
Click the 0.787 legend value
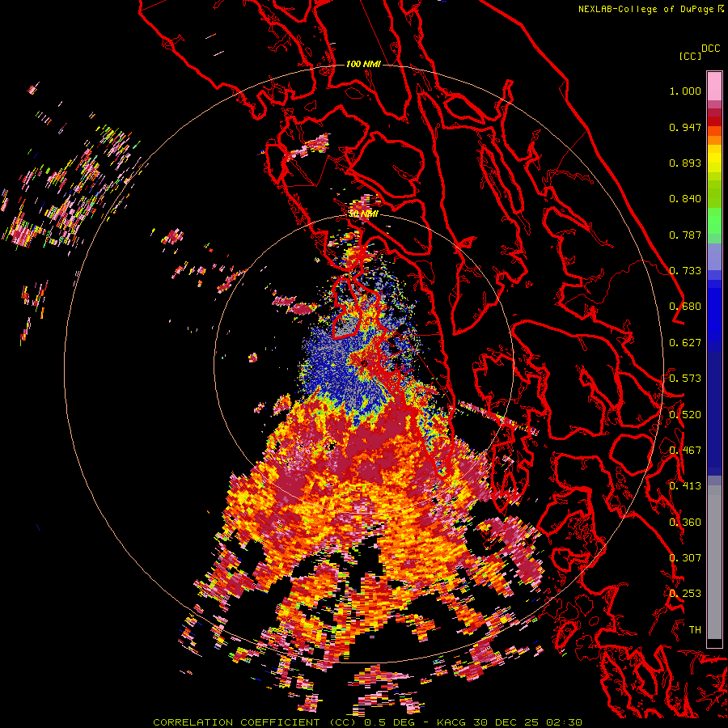pos(685,235)
